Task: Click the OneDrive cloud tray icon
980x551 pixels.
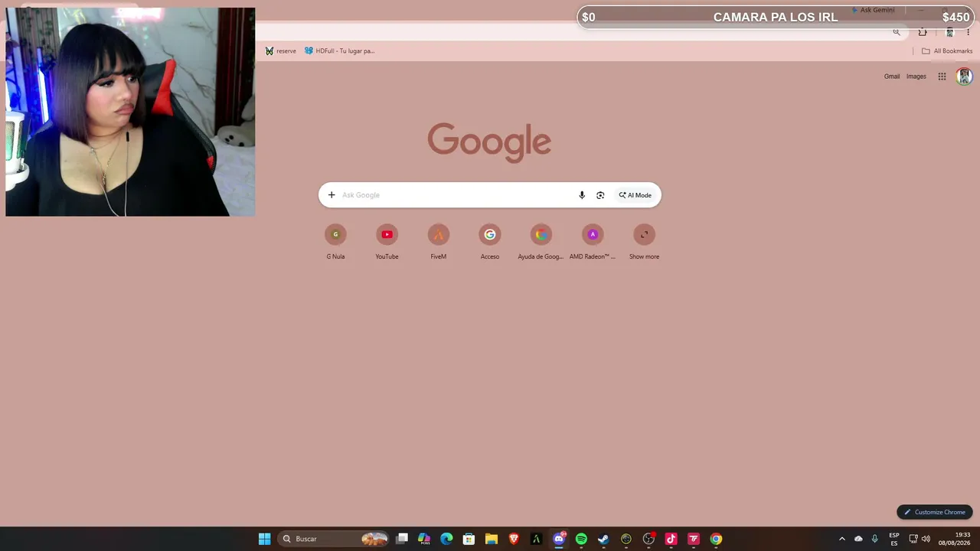Action: (858, 539)
